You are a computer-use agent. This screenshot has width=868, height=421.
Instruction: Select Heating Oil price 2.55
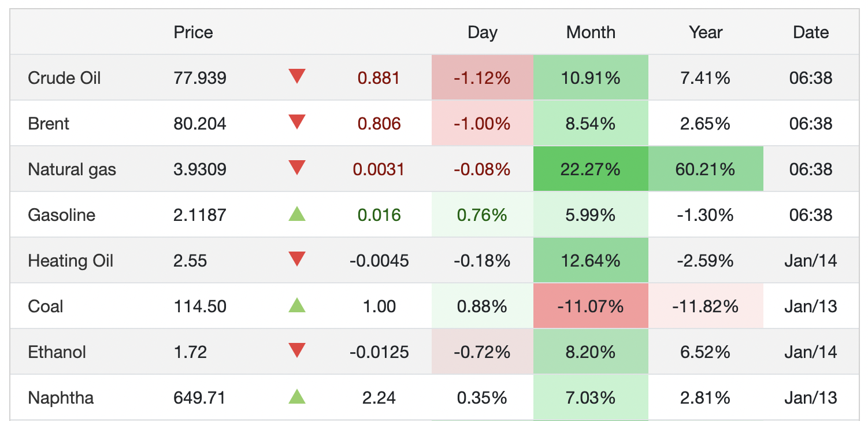[190, 261]
